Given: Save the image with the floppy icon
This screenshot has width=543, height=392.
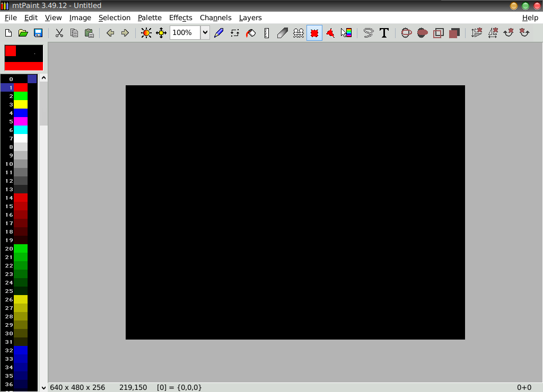Looking at the screenshot, I should click(x=38, y=33).
